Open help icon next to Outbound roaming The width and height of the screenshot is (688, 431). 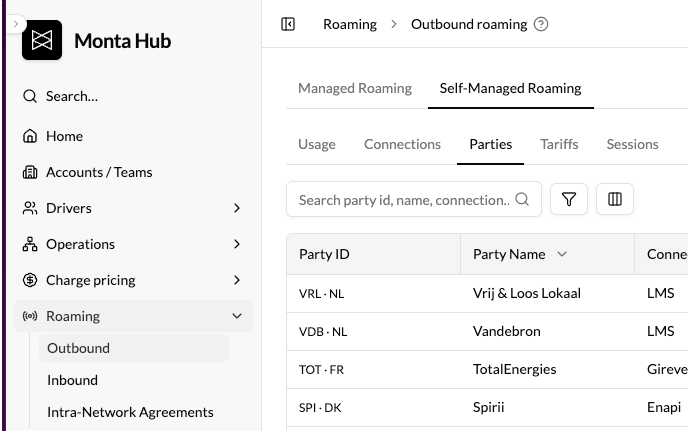pyautogui.click(x=541, y=24)
